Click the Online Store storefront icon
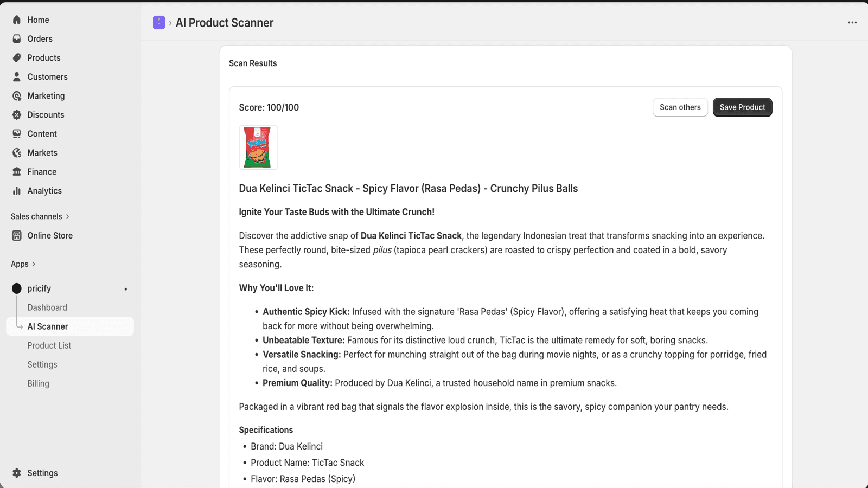Viewport: 868px width, 488px height. tap(17, 235)
